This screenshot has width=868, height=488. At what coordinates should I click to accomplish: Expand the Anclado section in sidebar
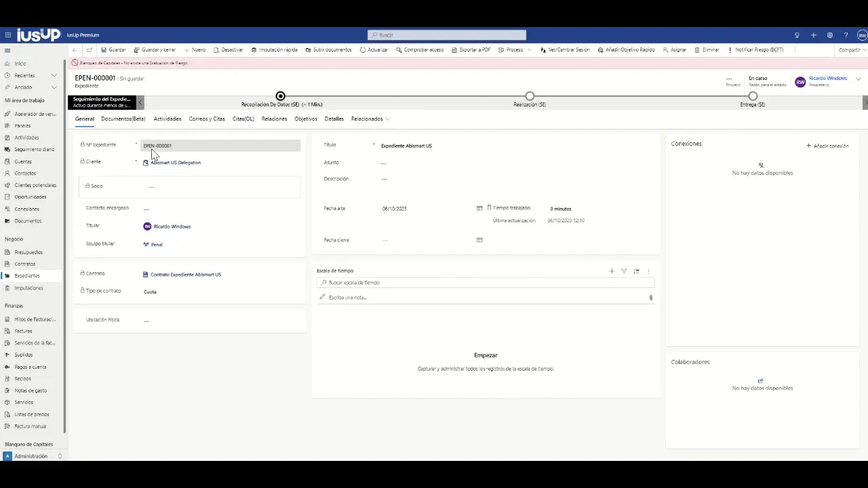pos(54,87)
